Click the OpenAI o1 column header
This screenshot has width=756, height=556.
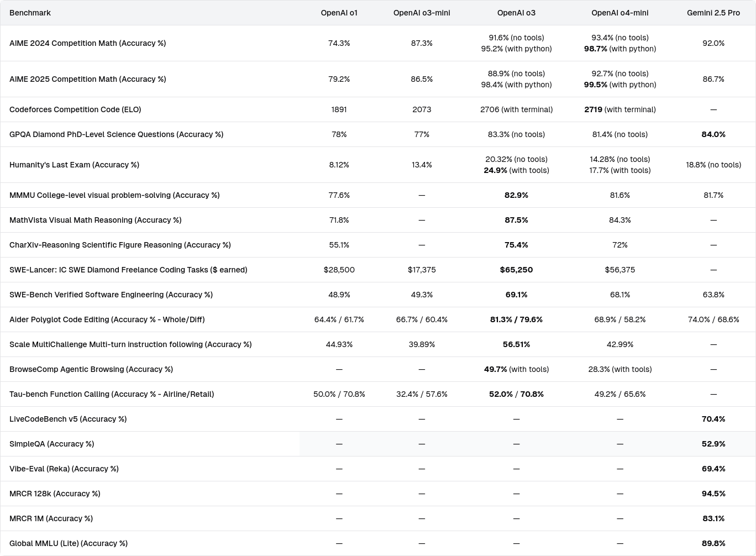(339, 13)
